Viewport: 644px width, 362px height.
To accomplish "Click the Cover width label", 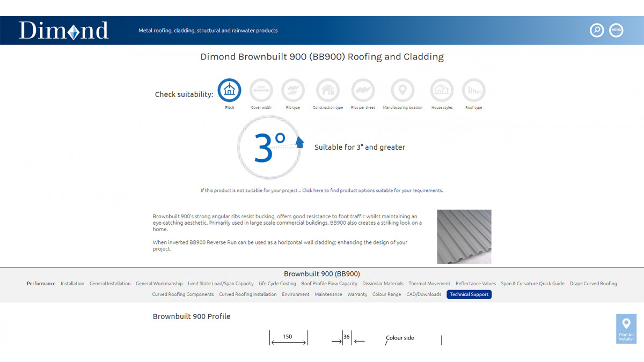I will click(x=261, y=108).
